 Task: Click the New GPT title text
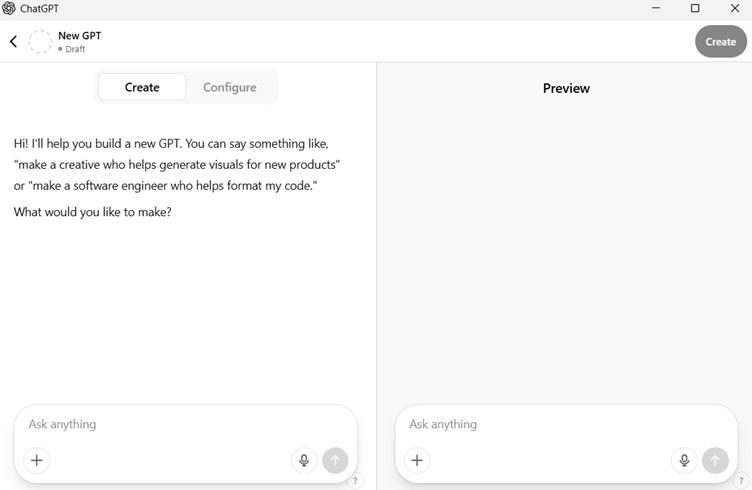click(79, 35)
